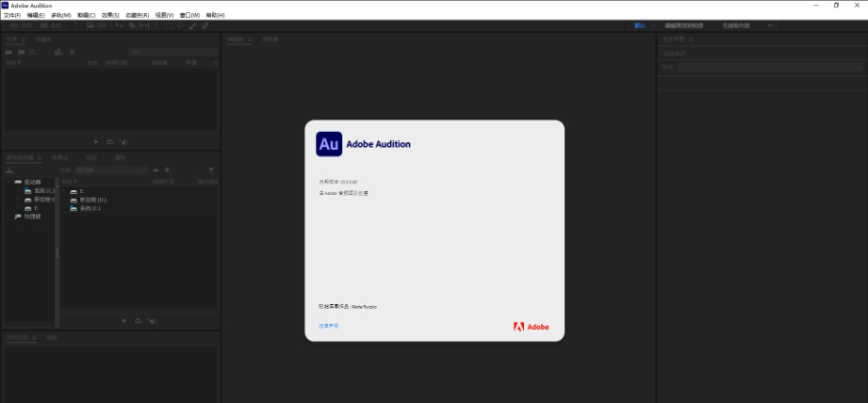Click the Au icon in the About dialog

329,144
